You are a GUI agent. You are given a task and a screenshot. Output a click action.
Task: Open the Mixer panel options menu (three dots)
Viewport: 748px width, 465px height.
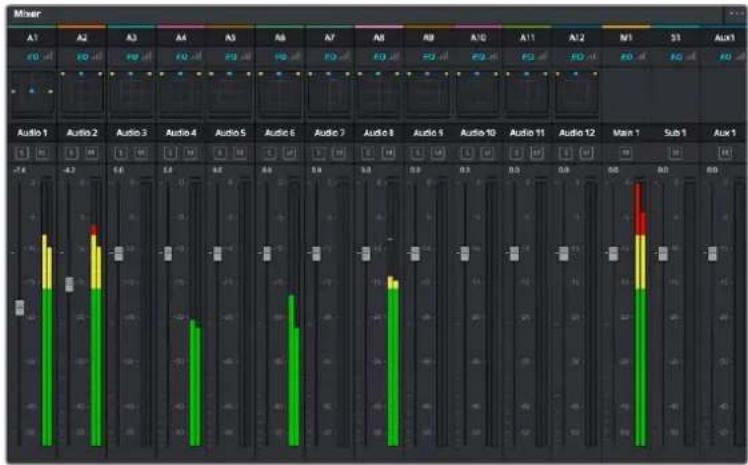736,14
